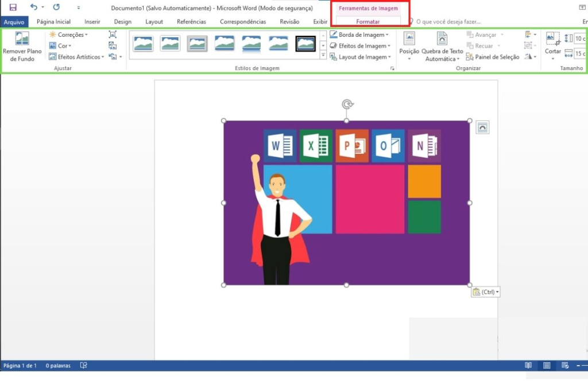Click the proofing icon in the status bar

tap(84, 366)
